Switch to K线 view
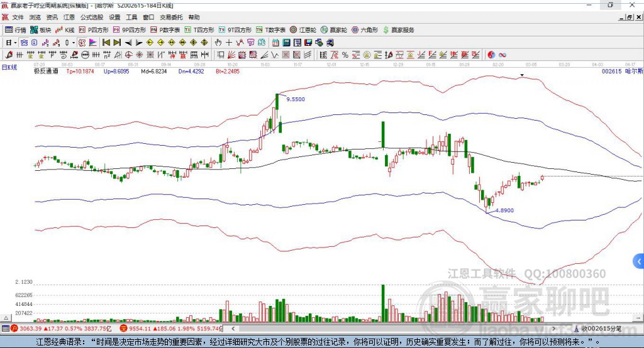Screen dimensions: 644x348 click(65, 30)
